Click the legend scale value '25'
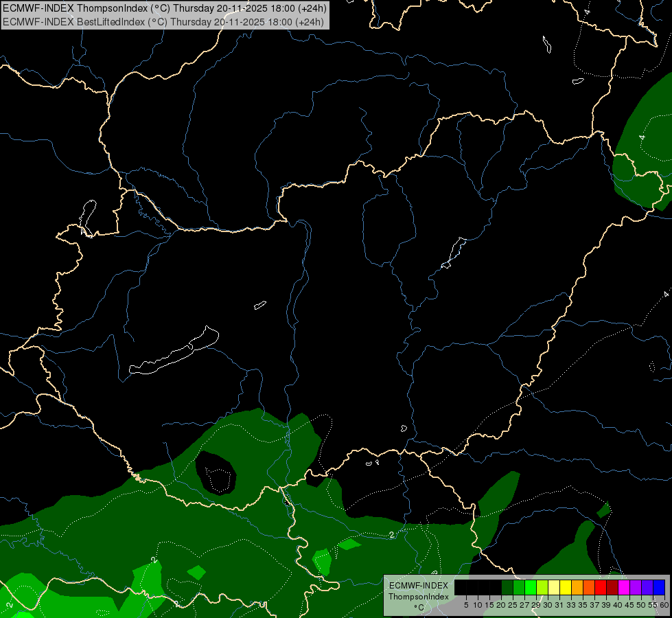This screenshot has height=618, width=672. point(513,605)
